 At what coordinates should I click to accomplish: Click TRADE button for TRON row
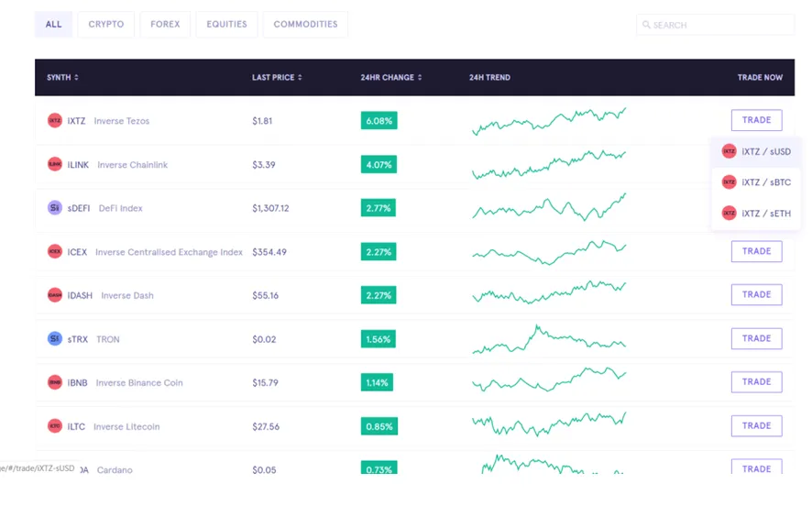click(757, 339)
